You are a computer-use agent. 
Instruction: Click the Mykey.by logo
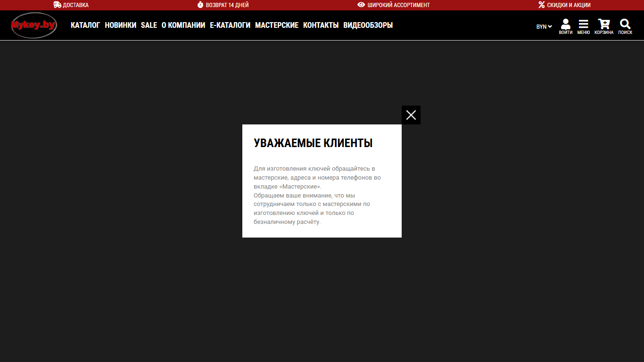point(34,25)
